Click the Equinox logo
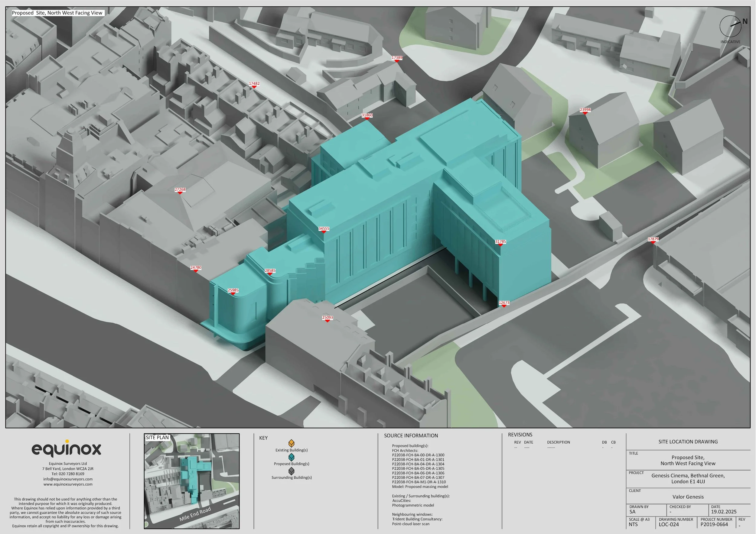 tap(66, 449)
